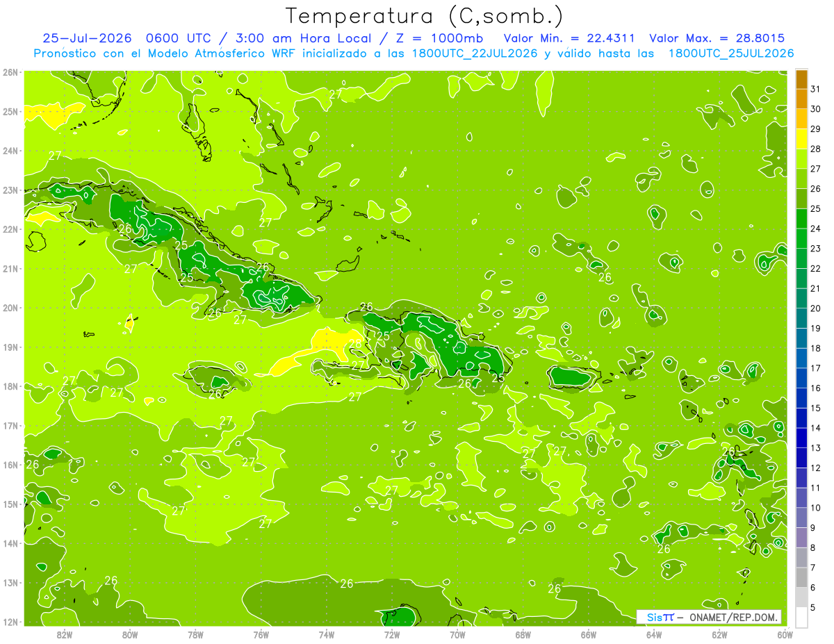Click the '15N' latitude axis label
The image size is (834, 644).
pos(10,504)
